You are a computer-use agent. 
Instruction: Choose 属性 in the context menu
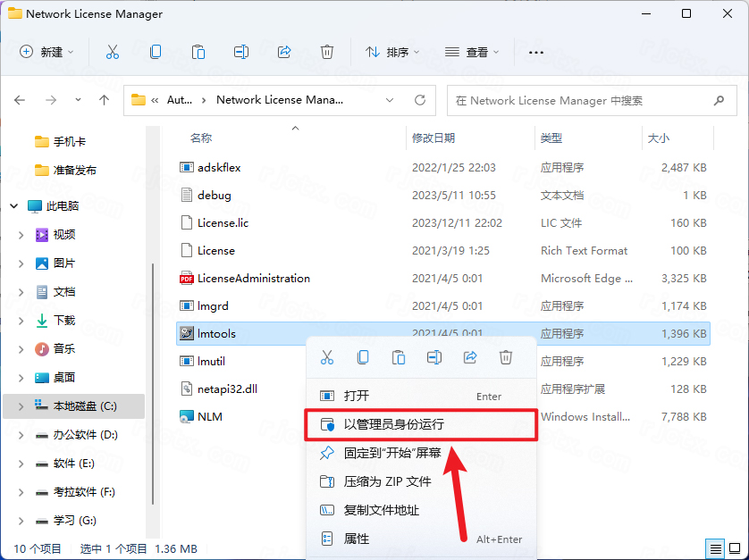coord(356,539)
